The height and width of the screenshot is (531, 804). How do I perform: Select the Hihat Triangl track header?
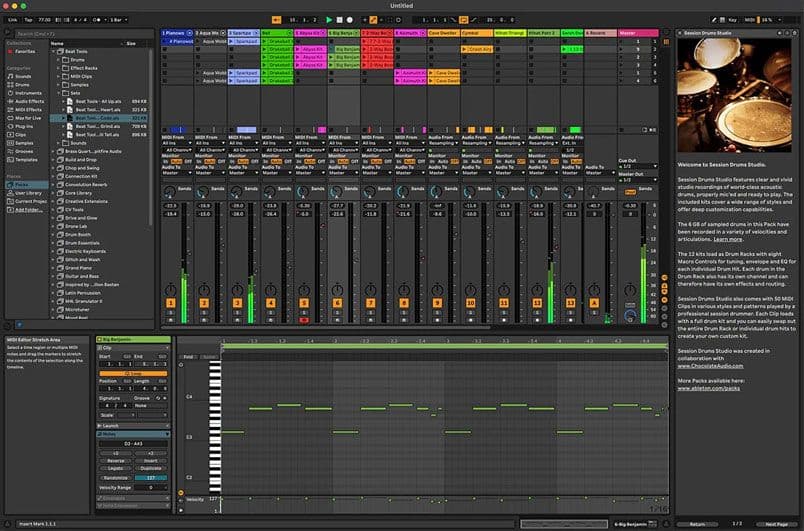510,33
